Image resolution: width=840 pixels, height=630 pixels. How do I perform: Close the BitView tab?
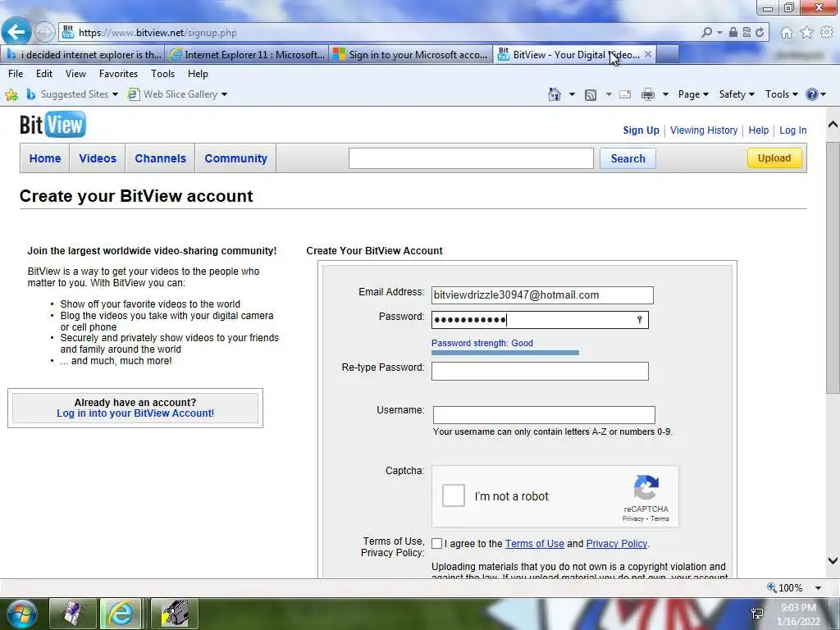coord(648,54)
